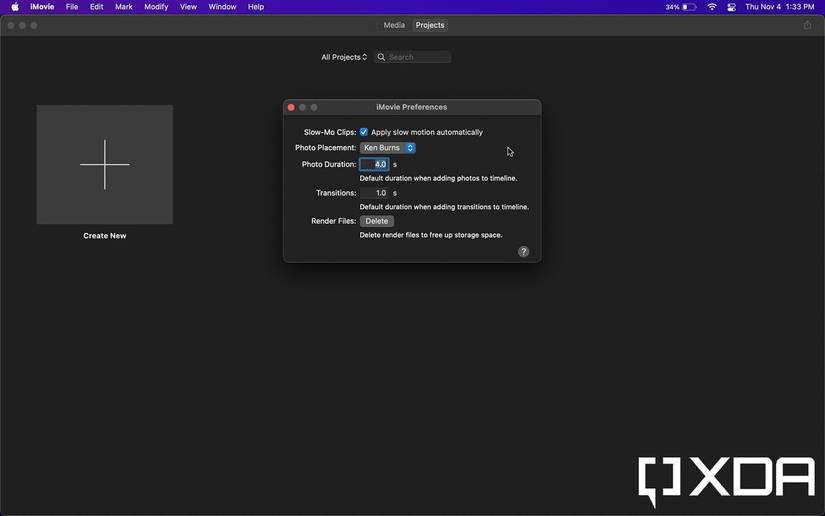Open the File menu
The image size is (825, 516).
click(x=72, y=7)
